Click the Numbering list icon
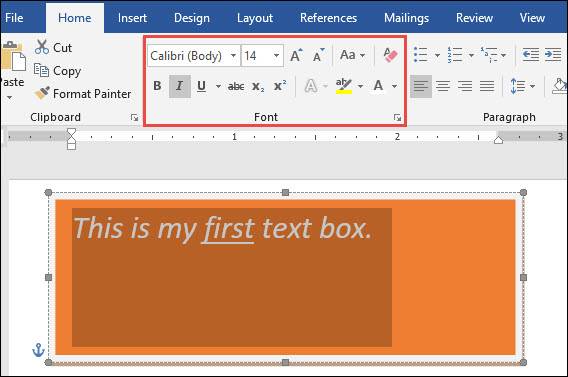Image resolution: width=568 pixels, height=377 pixels. [x=455, y=55]
